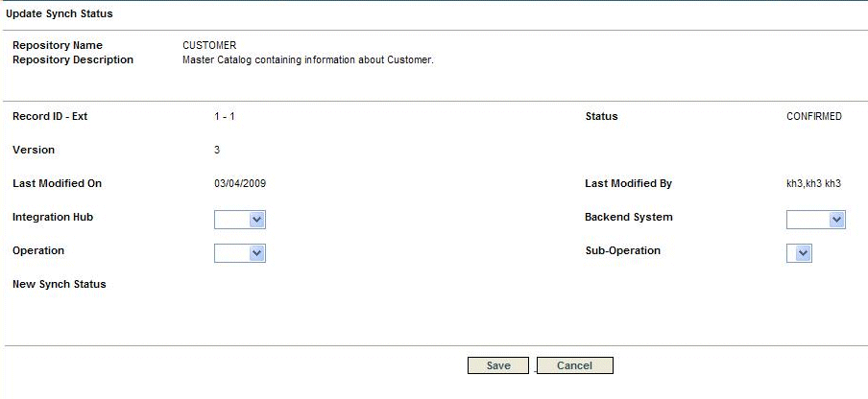868x399 pixels.
Task: Click the Repository Description label
Action: (73, 59)
